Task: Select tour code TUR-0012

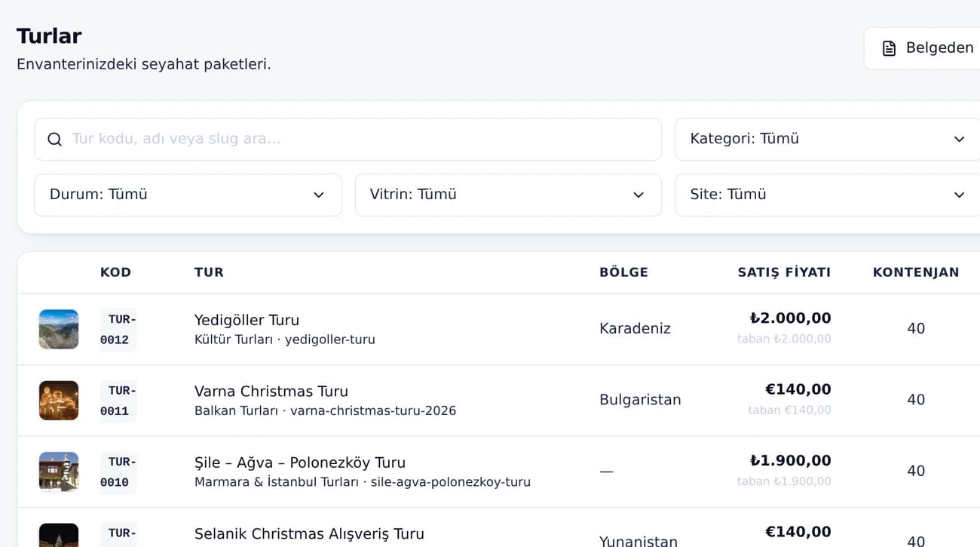Action: coord(118,330)
